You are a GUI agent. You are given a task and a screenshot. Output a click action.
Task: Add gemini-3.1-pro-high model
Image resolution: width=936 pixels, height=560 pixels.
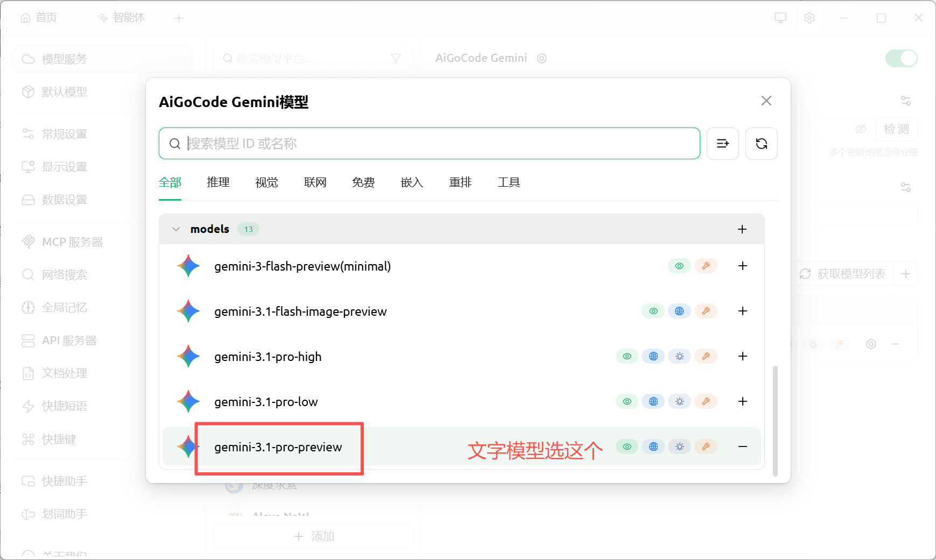point(743,356)
